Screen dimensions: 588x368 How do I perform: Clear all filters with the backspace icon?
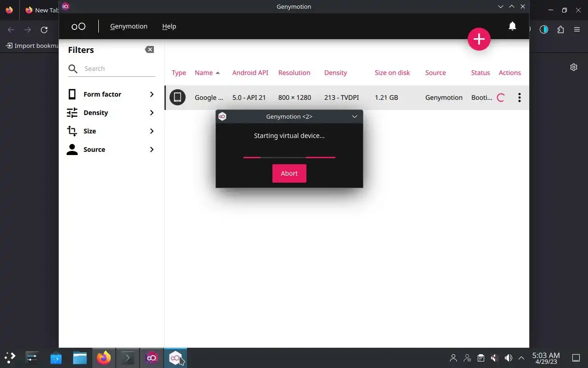point(149,50)
